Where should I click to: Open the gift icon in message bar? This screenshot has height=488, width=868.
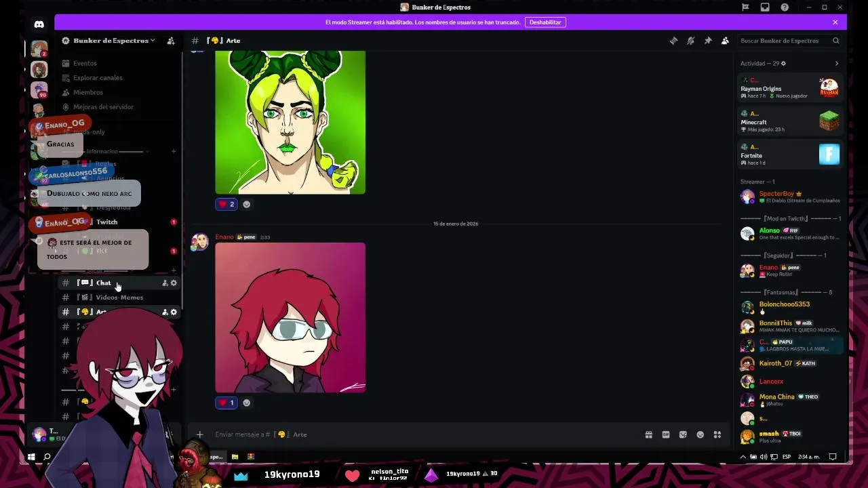point(649,434)
